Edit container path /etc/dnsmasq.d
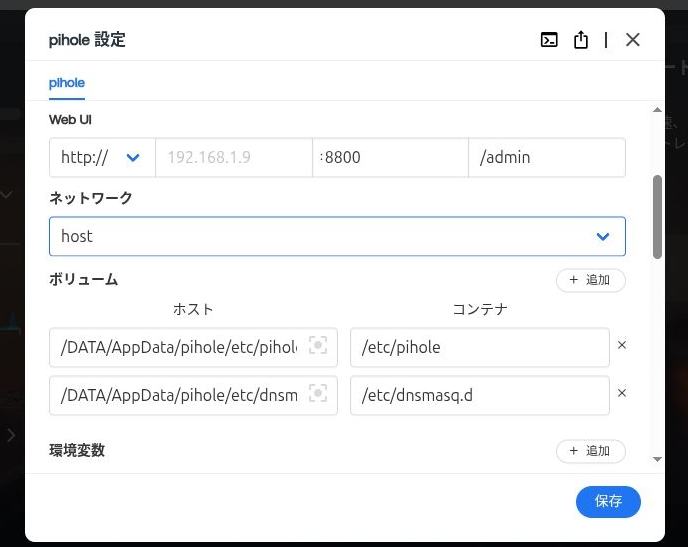The height and width of the screenshot is (547, 688). pyautogui.click(x=480, y=395)
